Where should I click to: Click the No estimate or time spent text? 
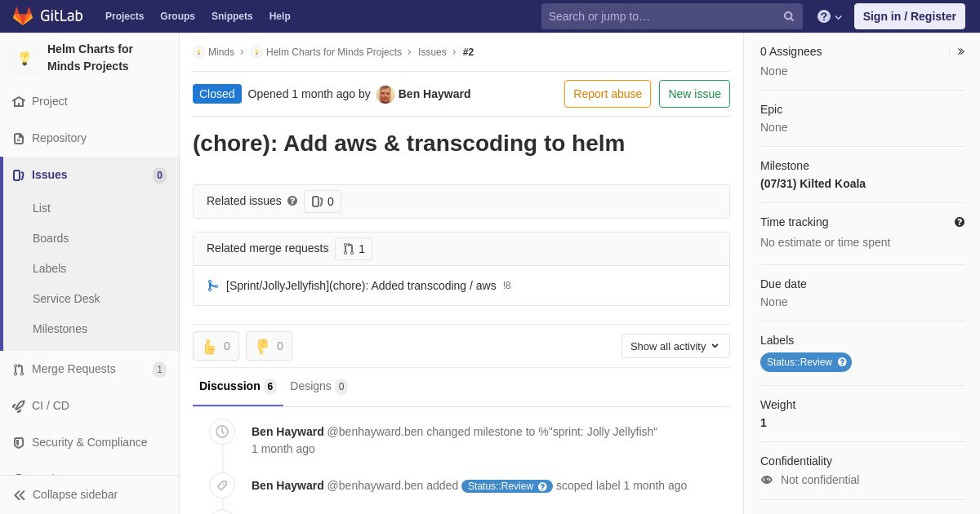(x=825, y=242)
